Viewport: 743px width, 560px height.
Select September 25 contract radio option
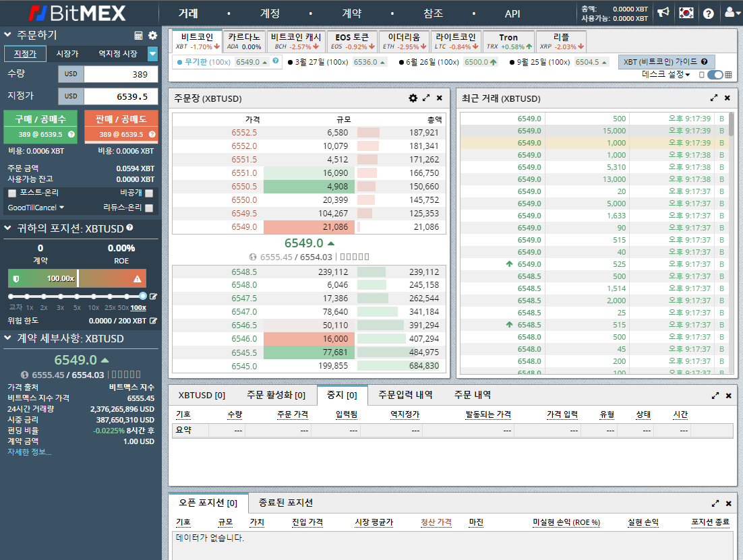[x=512, y=62]
